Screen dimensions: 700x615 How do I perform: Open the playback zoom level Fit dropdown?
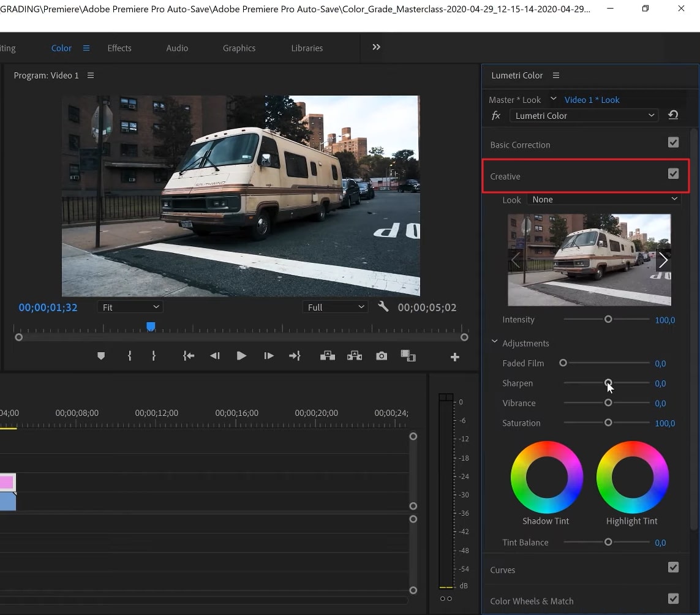tap(130, 306)
